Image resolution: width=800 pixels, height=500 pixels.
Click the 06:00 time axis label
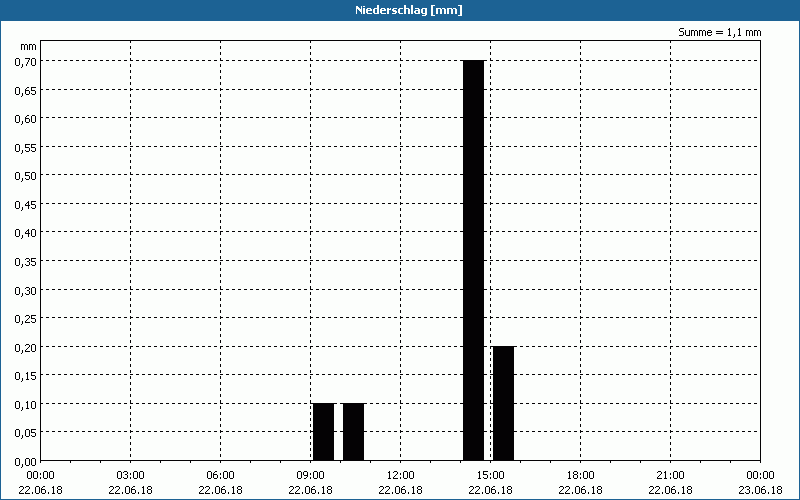coord(220,476)
